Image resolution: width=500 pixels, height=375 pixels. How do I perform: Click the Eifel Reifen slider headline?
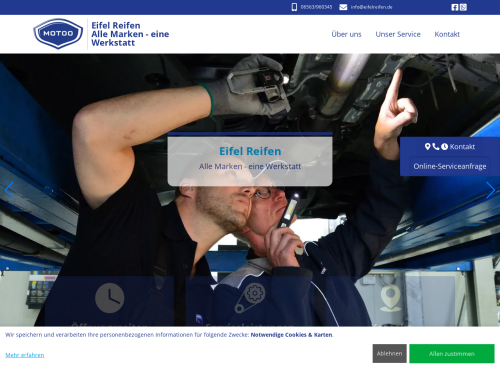pos(250,151)
